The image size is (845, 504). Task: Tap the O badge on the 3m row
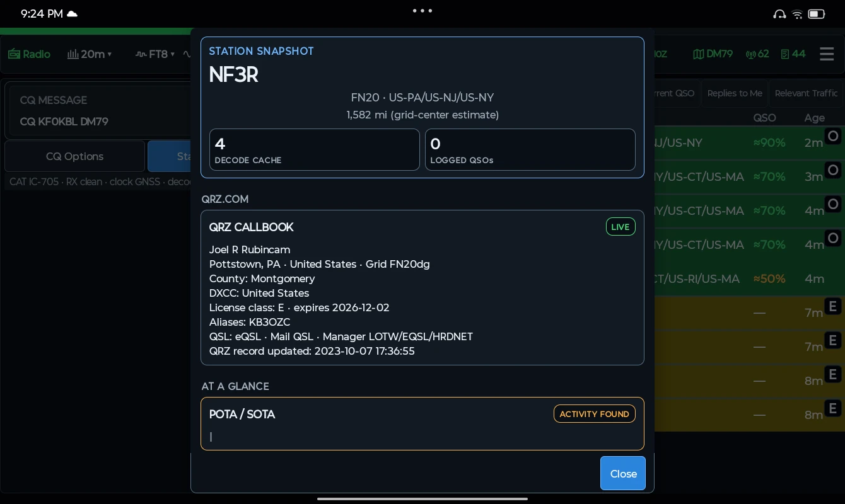point(833,170)
